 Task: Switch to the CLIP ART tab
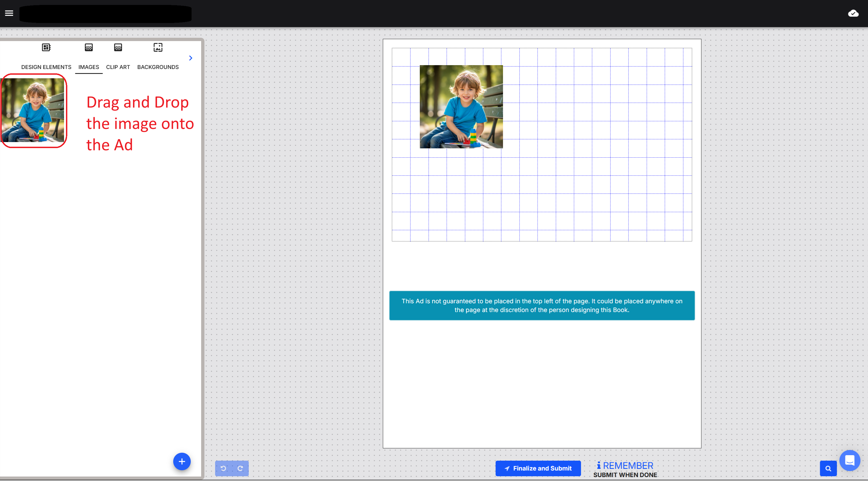(x=118, y=67)
